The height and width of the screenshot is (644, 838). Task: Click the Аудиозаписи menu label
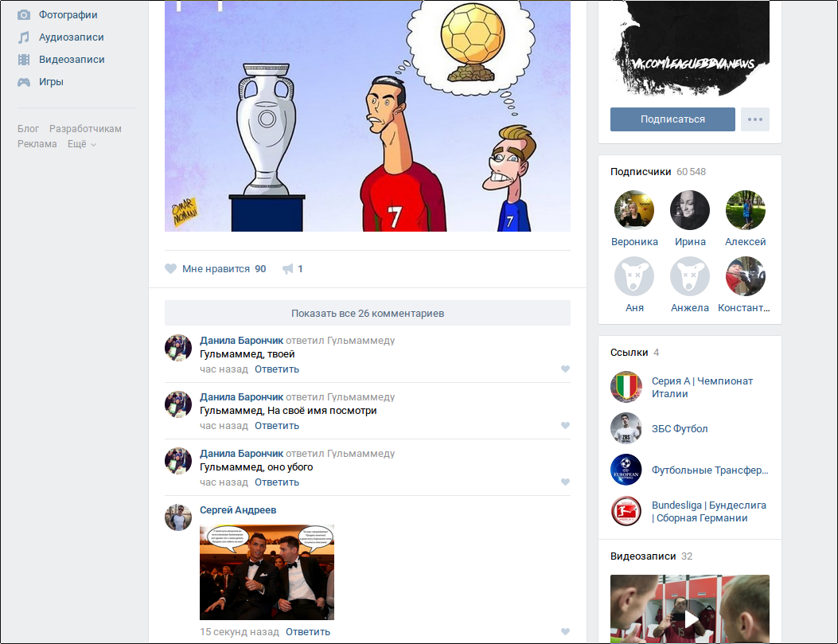pos(71,37)
